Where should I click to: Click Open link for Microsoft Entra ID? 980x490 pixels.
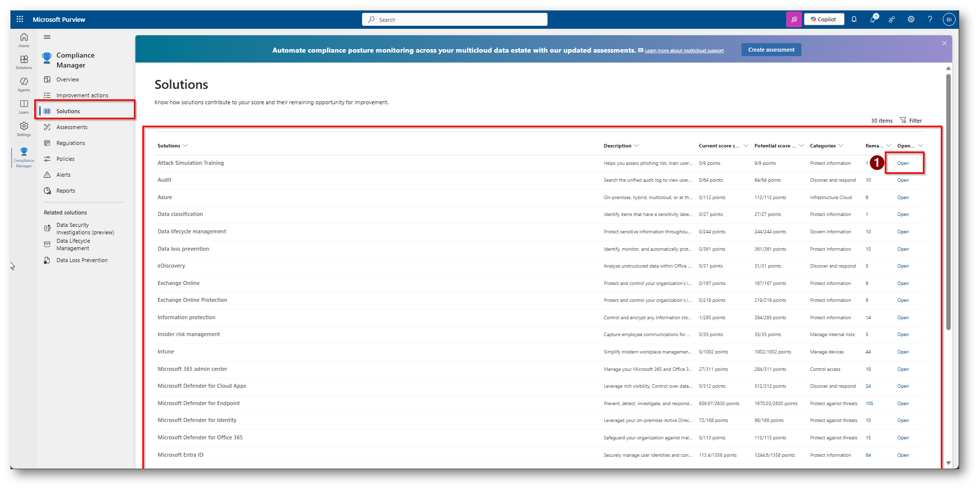[x=903, y=455]
